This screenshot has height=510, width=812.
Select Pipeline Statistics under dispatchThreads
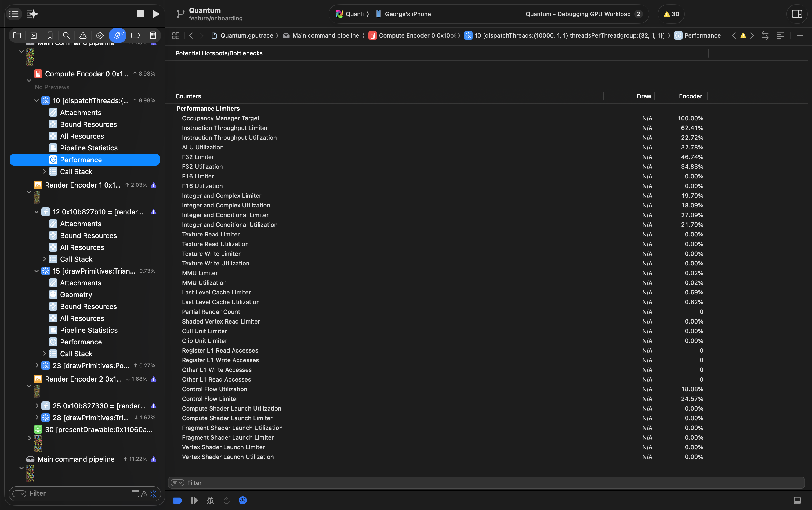[x=89, y=148]
